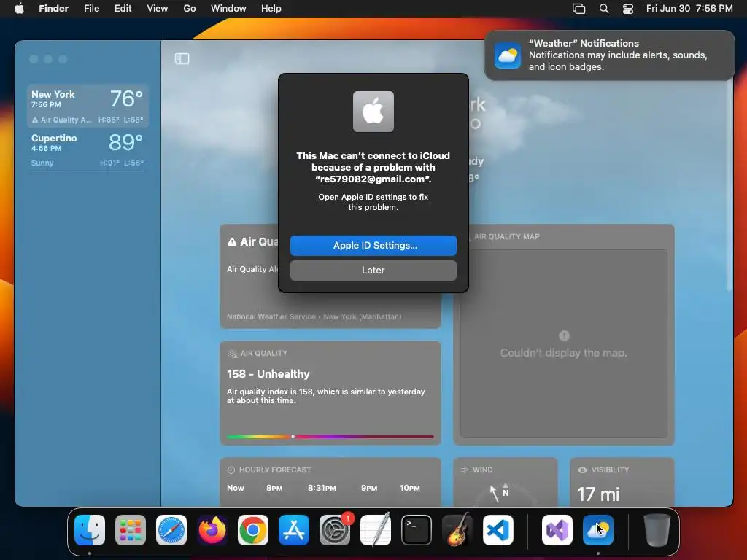Launch Google Chrome from the Dock
The width and height of the screenshot is (747, 560).
coord(253,530)
